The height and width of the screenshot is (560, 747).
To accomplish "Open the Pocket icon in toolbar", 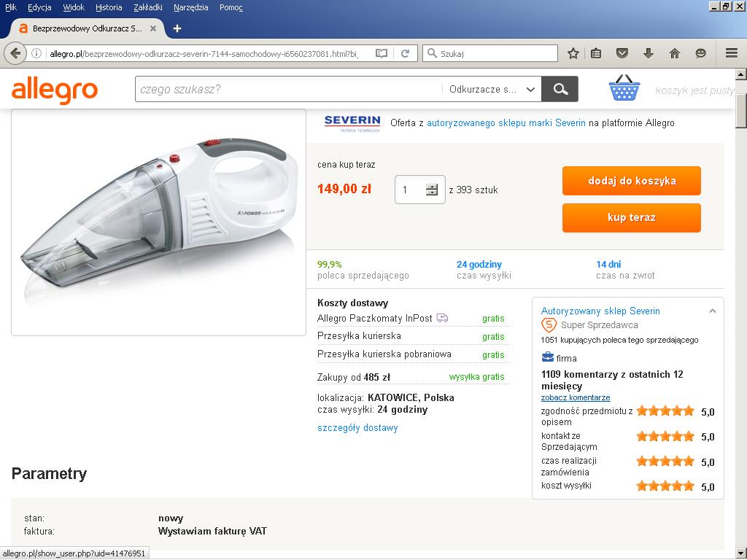I will (x=622, y=53).
